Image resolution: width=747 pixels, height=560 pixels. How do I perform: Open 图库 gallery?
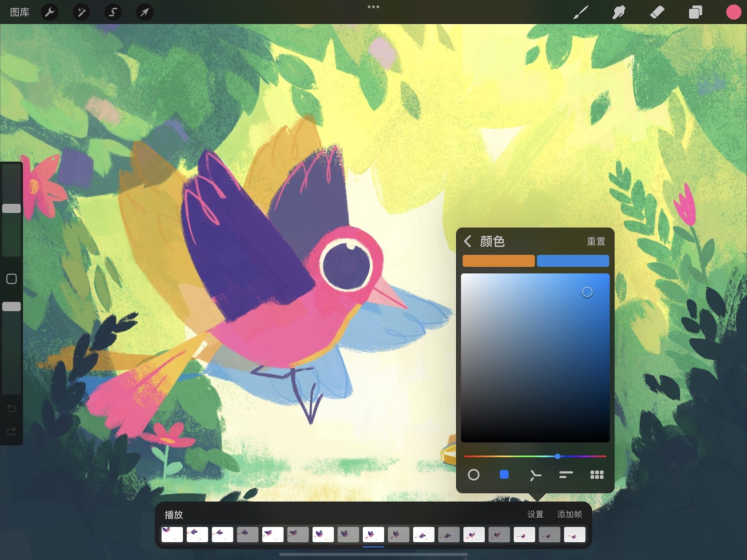(x=19, y=12)
